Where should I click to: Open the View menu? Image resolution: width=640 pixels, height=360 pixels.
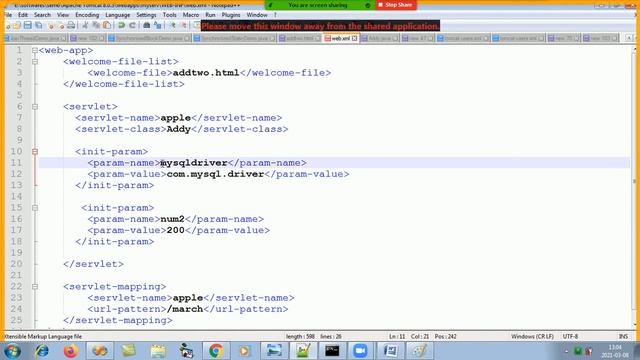tap(63, 15)
